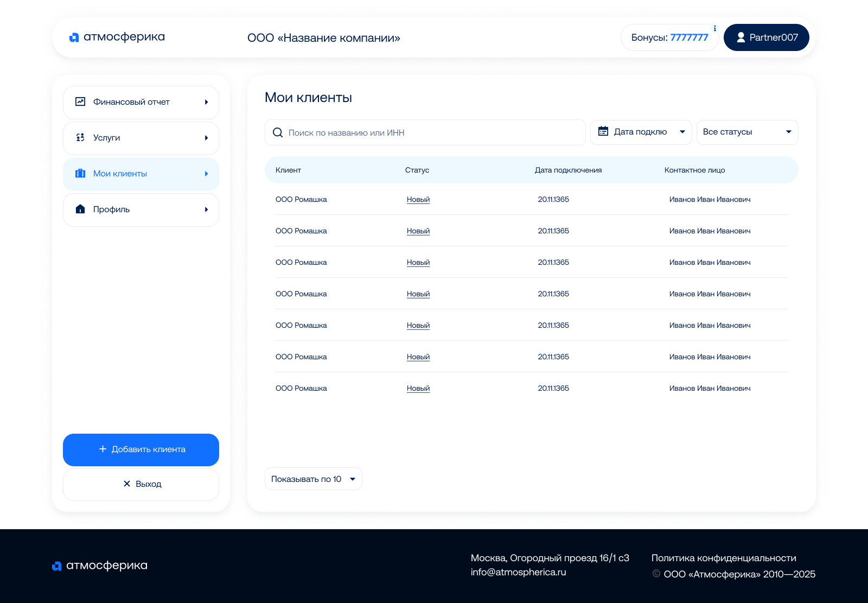Click the Услуги sidebar icon
868x603 pixels.
pos(80,137)
